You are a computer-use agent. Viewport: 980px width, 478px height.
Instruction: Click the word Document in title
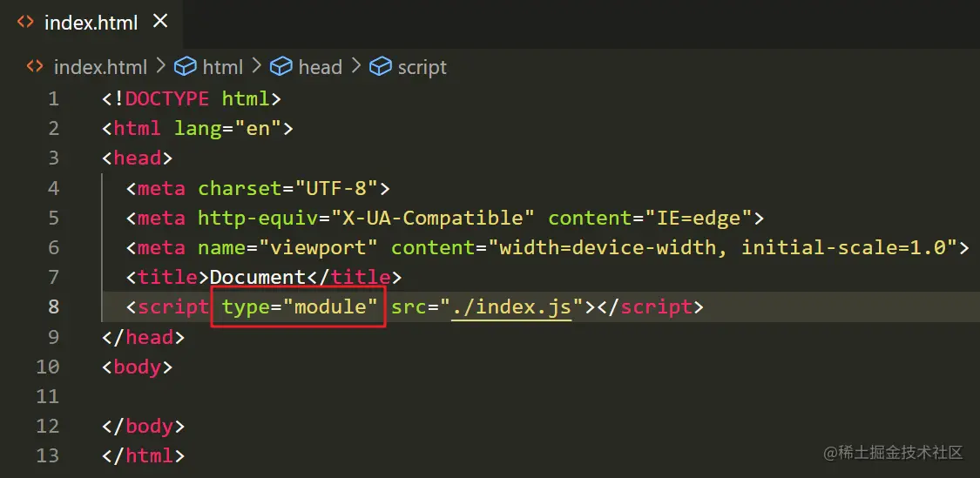pos(258,278)
